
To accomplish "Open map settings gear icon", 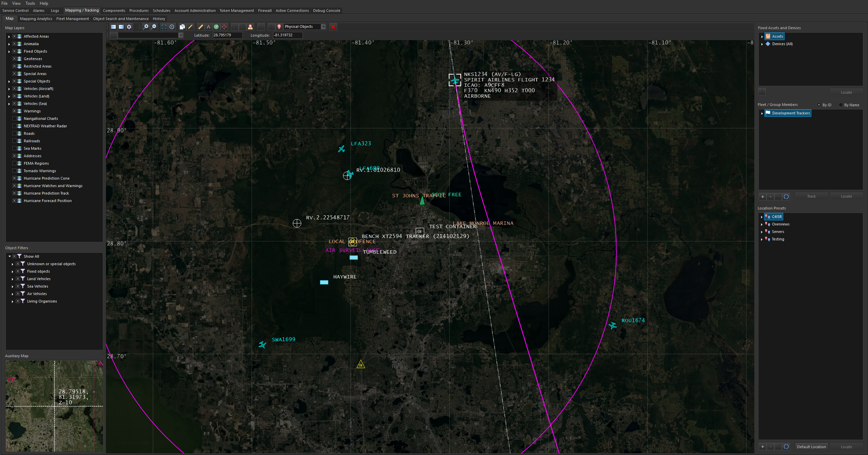I will (x=129, y=27).
